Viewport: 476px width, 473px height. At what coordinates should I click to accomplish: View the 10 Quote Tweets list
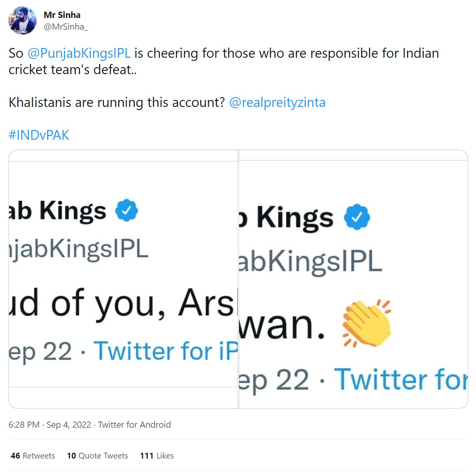coord(98,456)
